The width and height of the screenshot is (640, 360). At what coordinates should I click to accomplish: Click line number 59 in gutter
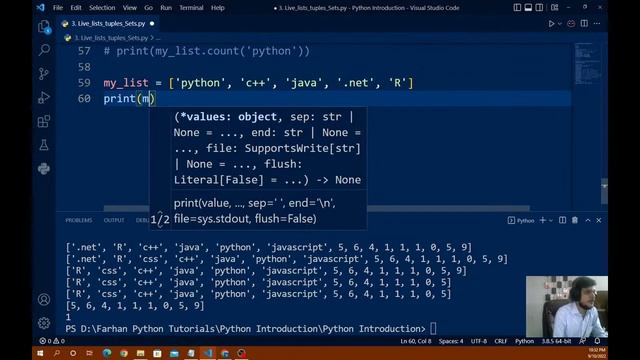[84, 83]
